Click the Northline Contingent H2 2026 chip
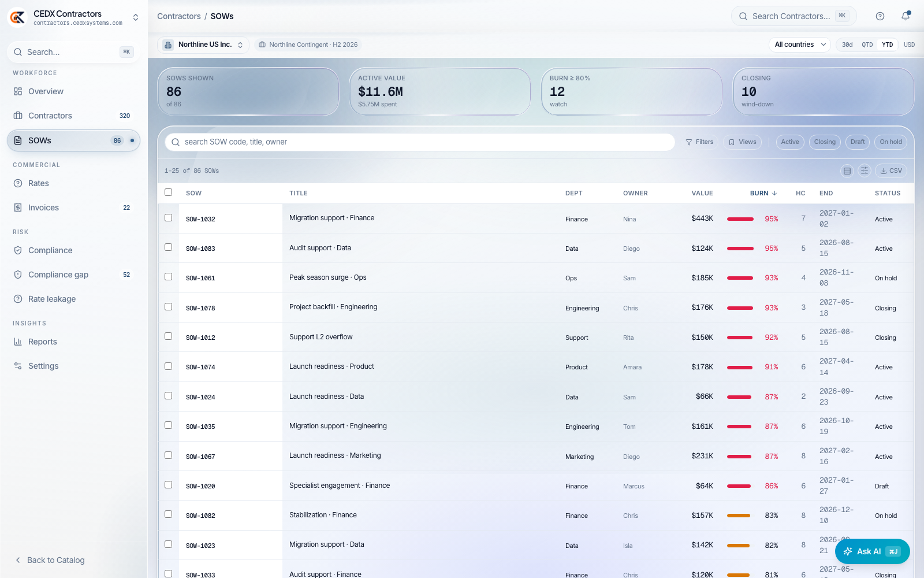924x578 pixels. [x=308, y=45]
